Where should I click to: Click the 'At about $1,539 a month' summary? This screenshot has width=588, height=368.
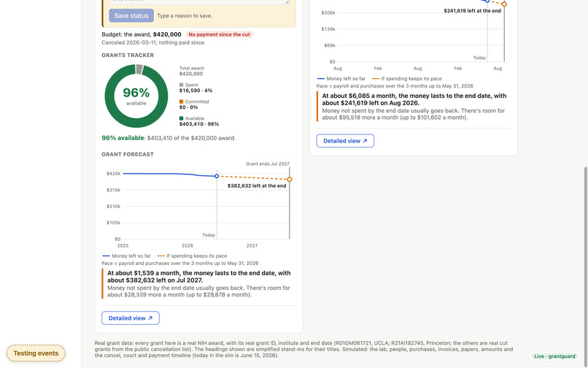click(x=198, y=277)
